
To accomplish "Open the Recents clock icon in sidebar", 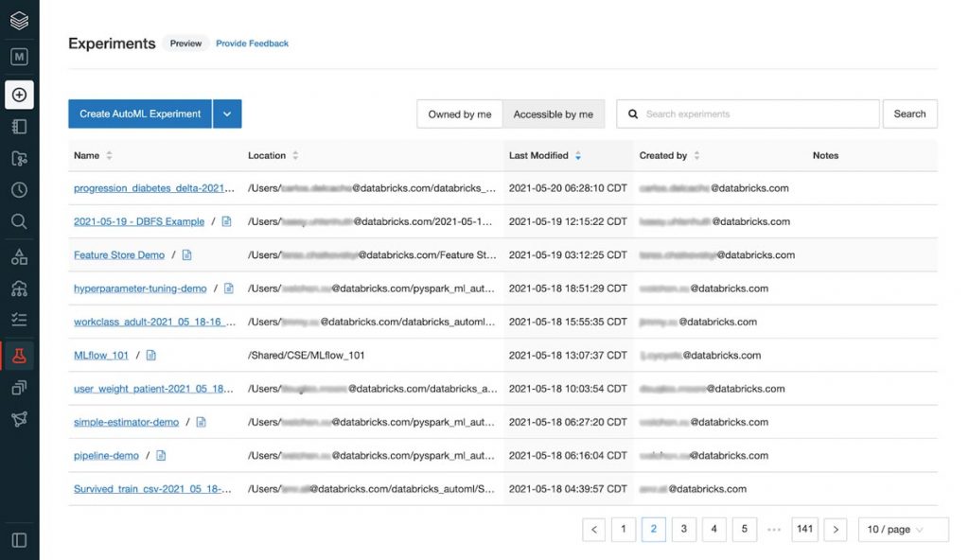I will pyautogui.click(x=19, y=190).
